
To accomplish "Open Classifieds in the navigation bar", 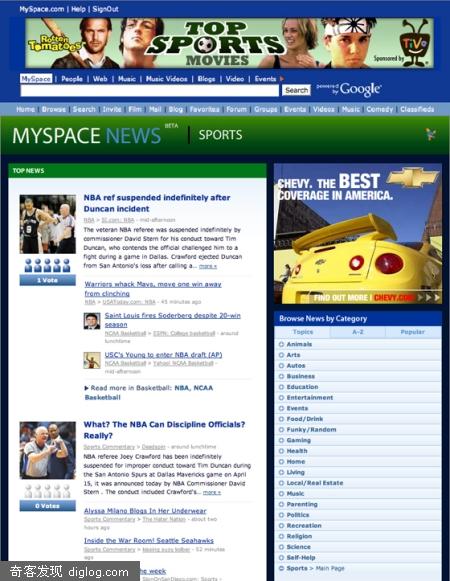I will click(417, 109).
